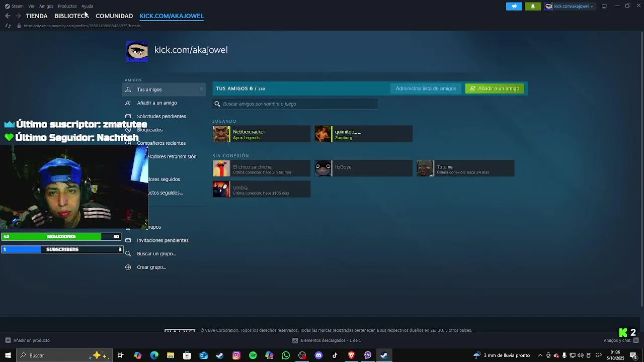Image resolution: width=644 pixels, height=362 pixels.
Task: Open Buscar un grupo... link
Action: click(156, 254)
